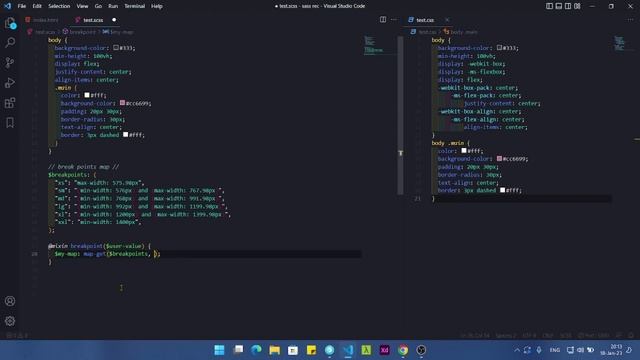Switch to the test.scss tab

pos(93,20)
